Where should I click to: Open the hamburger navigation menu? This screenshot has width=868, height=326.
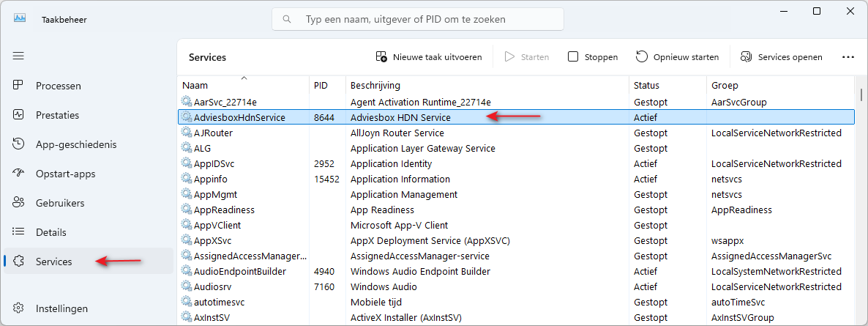coord(18,56)
